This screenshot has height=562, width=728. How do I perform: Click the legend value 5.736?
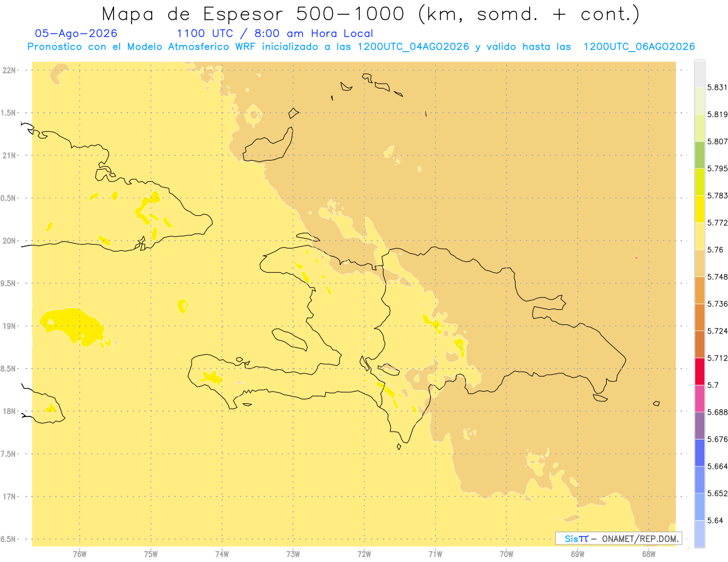pyautogui.click(x=718, y=304)
